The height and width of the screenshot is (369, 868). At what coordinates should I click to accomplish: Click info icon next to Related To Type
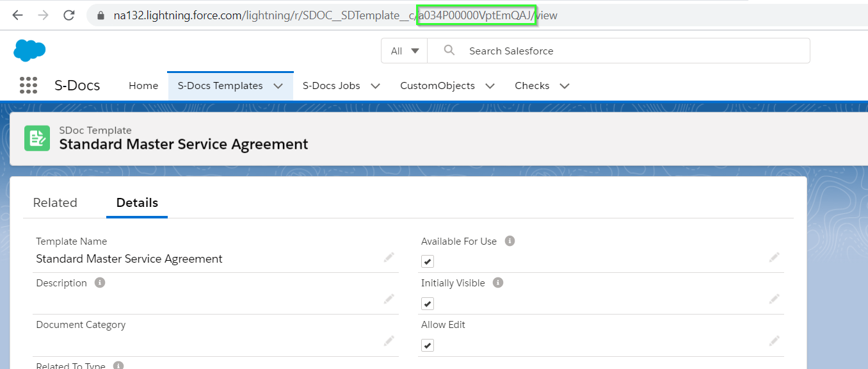click(118, 366)
